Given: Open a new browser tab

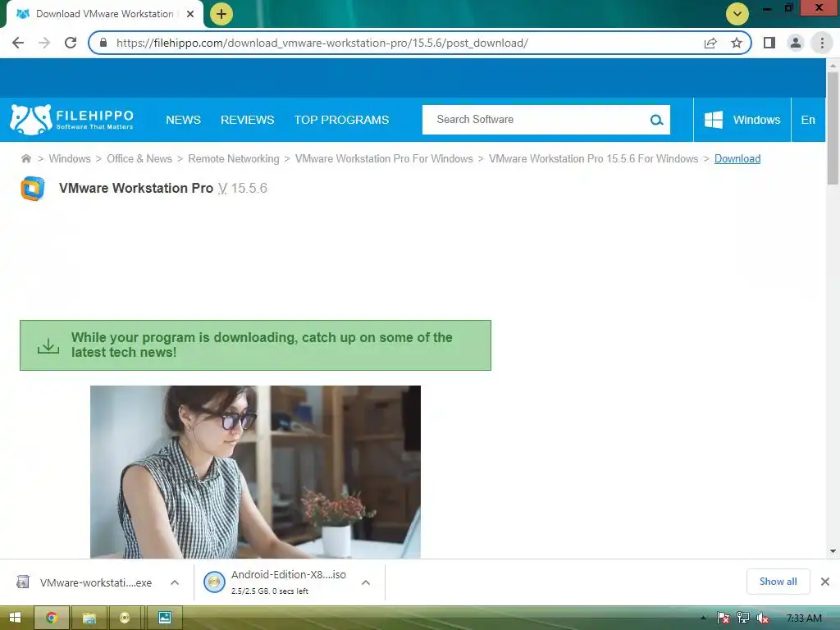Looking at the screenshot, I should pos(221,14).
